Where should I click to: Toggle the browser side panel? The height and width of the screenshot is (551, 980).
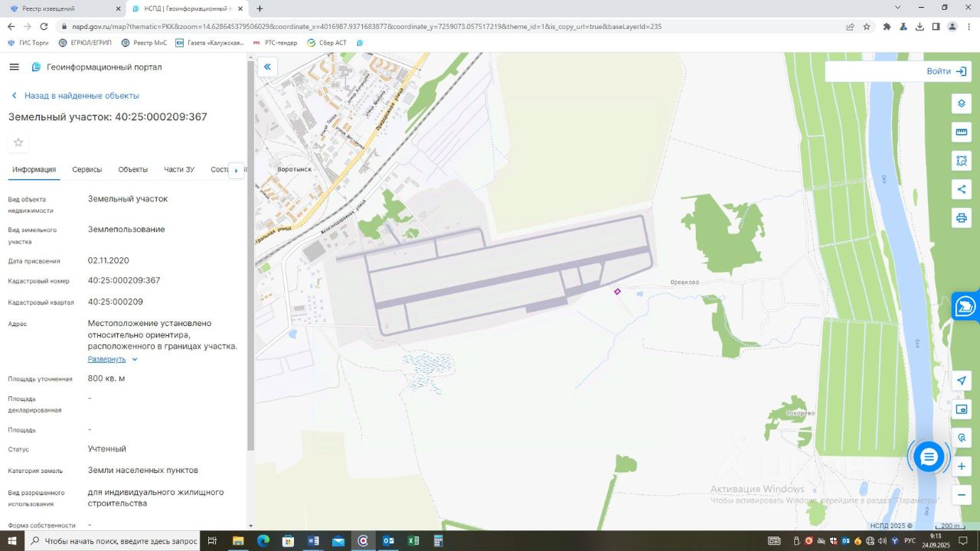click(936, 26)
